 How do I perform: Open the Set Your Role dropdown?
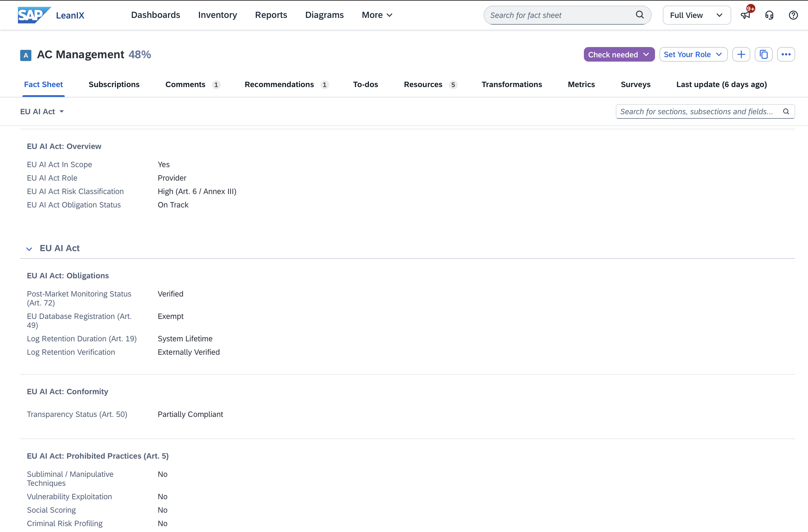tap(693, 54)
